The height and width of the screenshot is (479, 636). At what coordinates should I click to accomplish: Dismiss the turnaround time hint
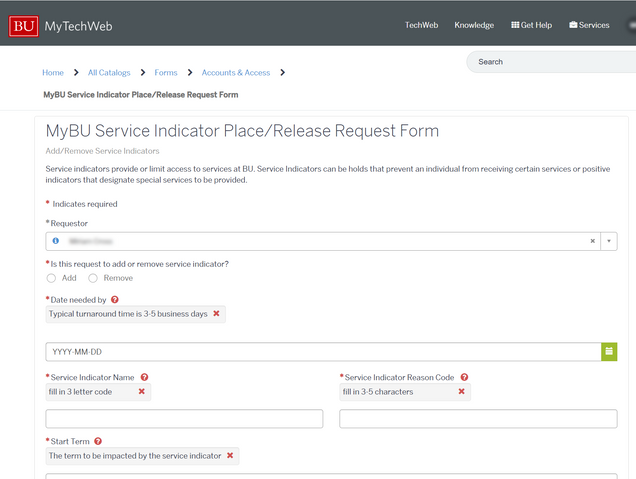point(216,314)
